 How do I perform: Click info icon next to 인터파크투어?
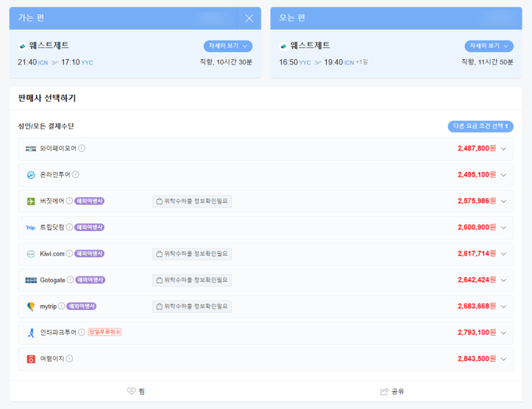pos(82,333)
